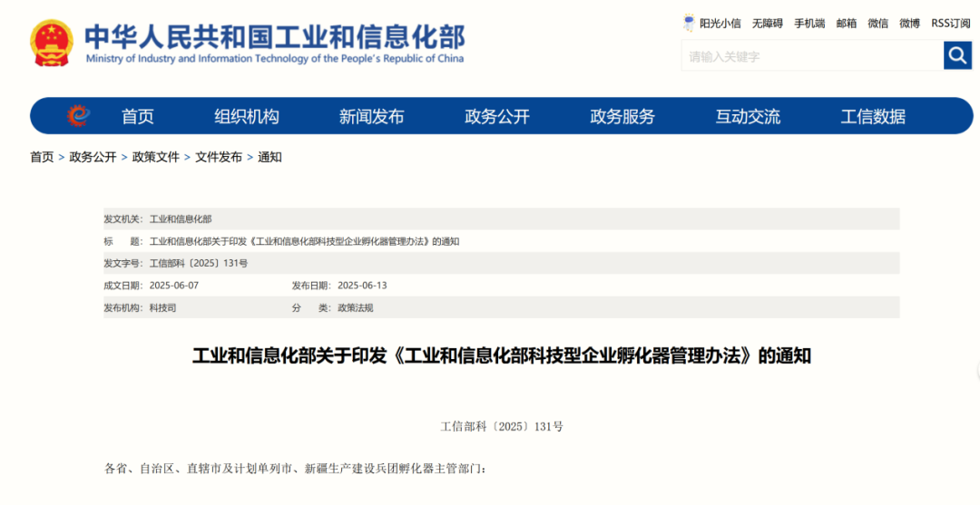Click the 阳光小信 link
The image size is (980, 505).
click(720, 24)
